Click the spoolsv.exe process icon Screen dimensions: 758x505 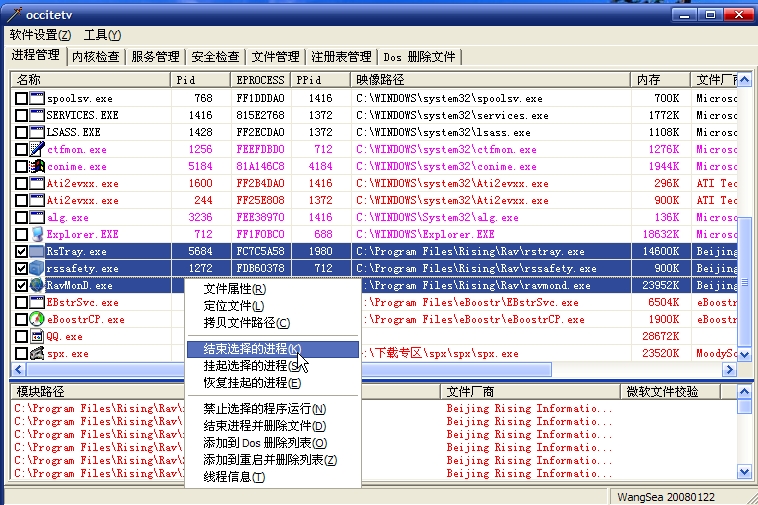pyautogui.click(x=37, y=98)
